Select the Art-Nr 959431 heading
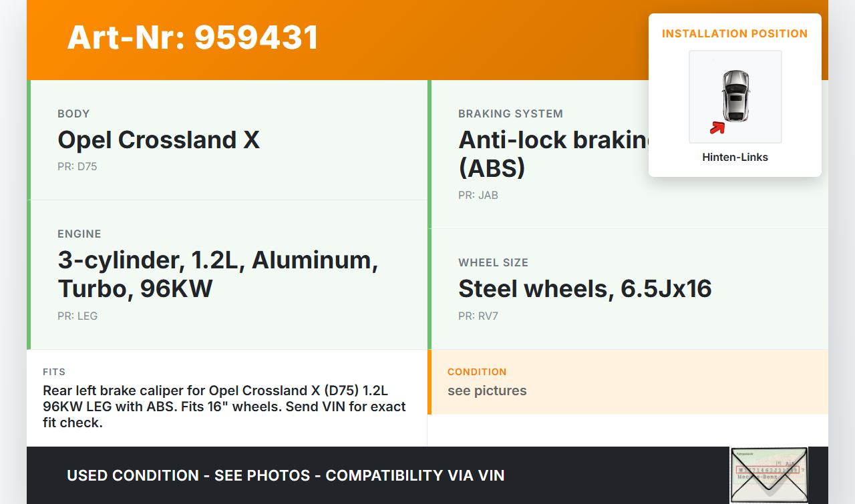The width and height of the screenshot is (855, 504). pos(193,37)
